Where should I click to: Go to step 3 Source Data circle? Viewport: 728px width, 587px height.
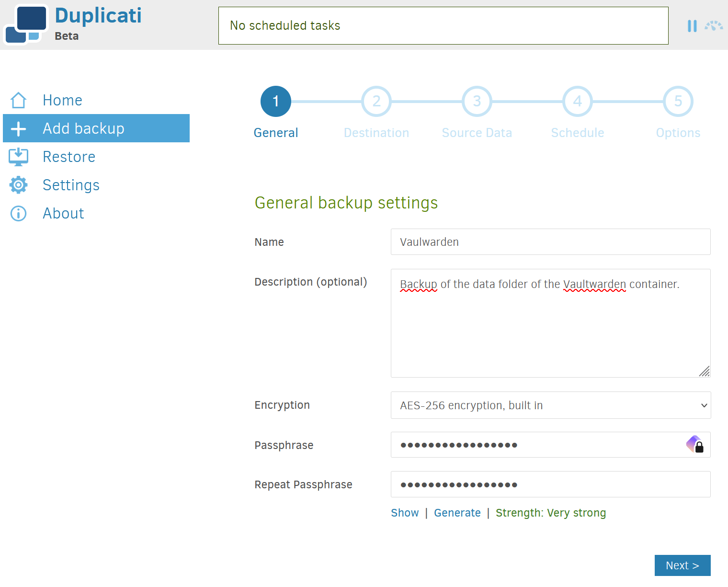[x=477, y=101]
